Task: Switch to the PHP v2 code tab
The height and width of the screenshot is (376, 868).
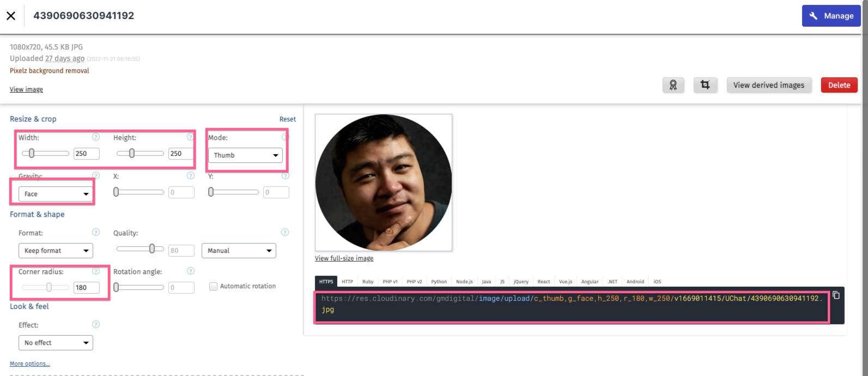Action: (x=415, y=282)
